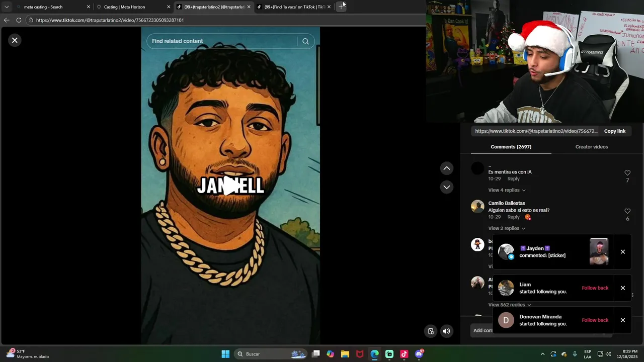Click the search magnifier in Find related content

305,41
